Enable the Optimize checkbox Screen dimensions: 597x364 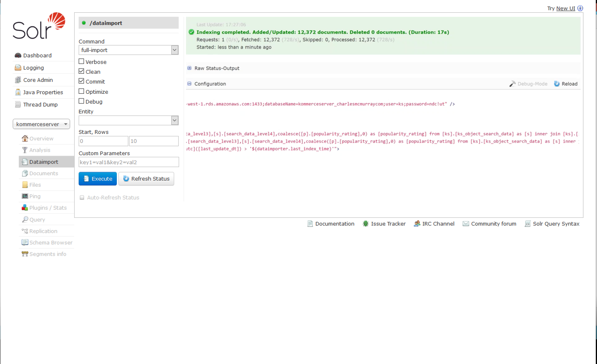(81, 91)
